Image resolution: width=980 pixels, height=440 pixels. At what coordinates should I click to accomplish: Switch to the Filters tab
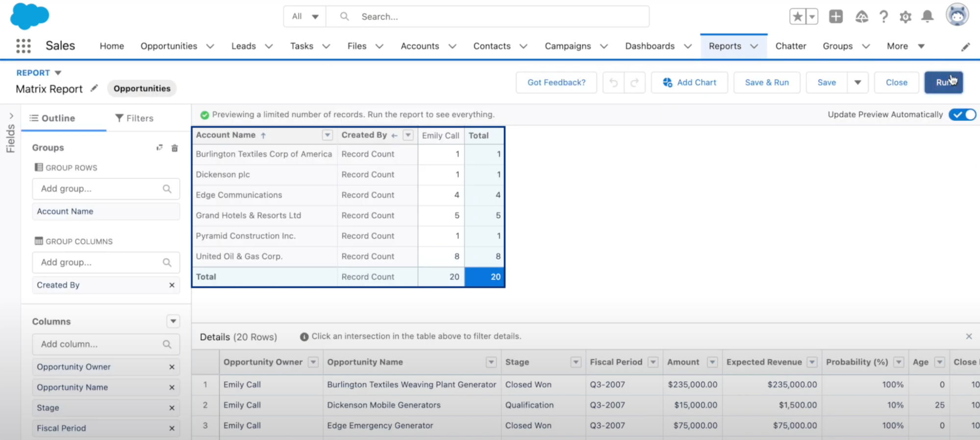point(134,118)
